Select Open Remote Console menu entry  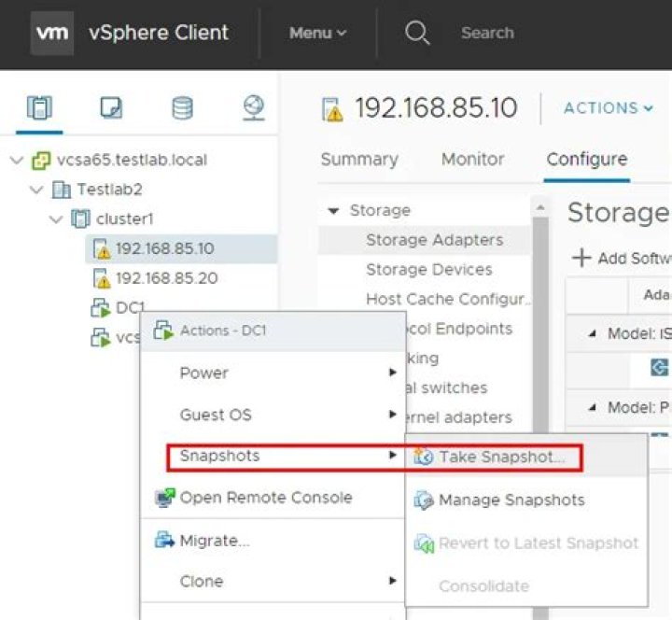(x=273, y=498)
